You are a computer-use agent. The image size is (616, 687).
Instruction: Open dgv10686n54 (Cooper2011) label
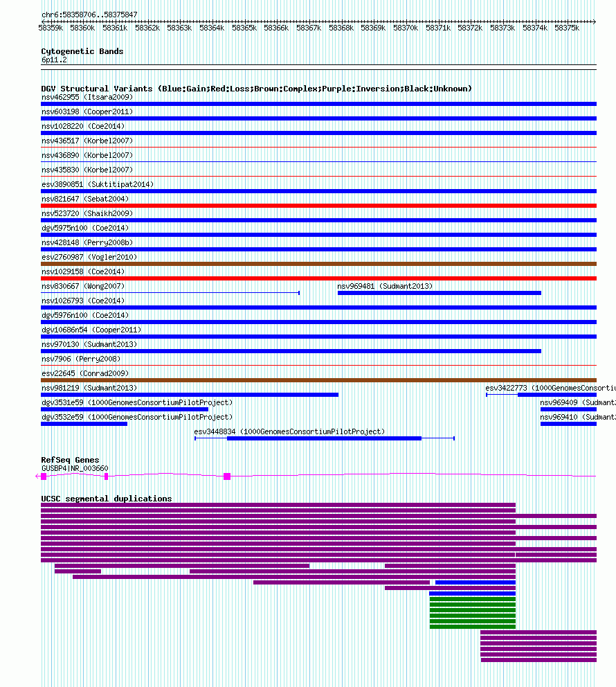91,330
